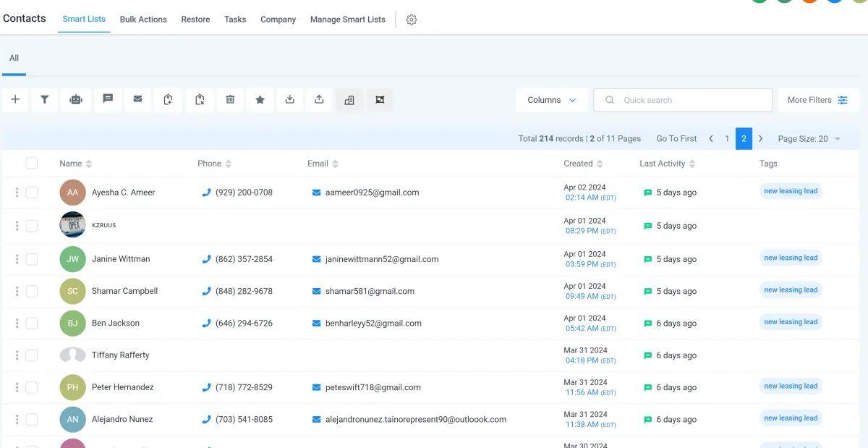Viewport: 868px width, 448px height.
Task: Click the More Filters button
Action: (x=818, y=100)
